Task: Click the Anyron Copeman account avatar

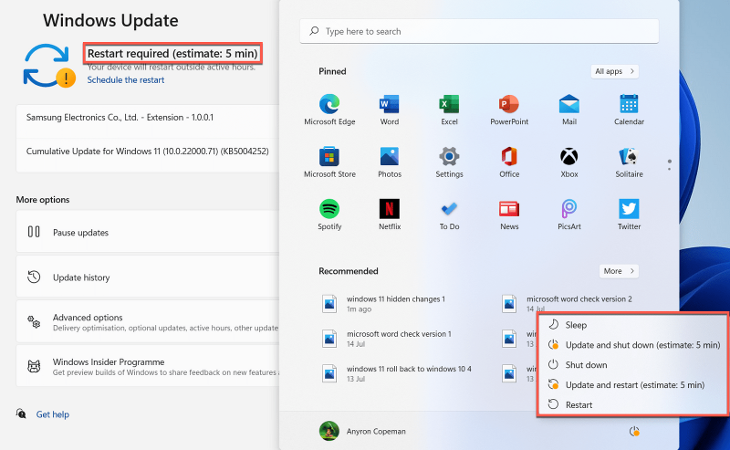Action: click(329, 431)
